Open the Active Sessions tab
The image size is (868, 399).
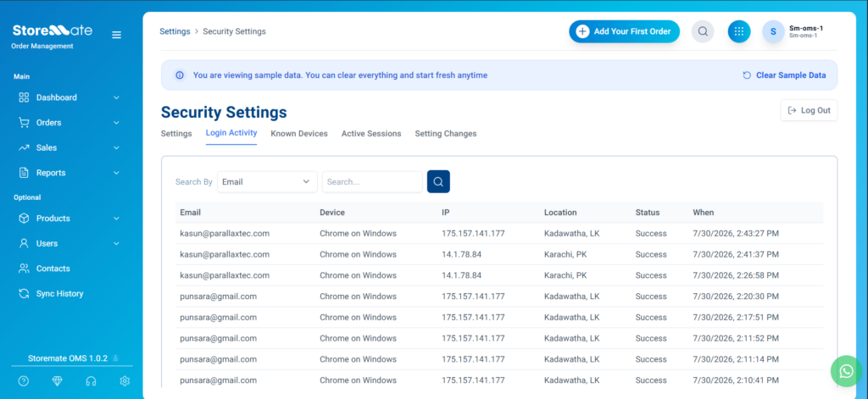tap(371, 133)
